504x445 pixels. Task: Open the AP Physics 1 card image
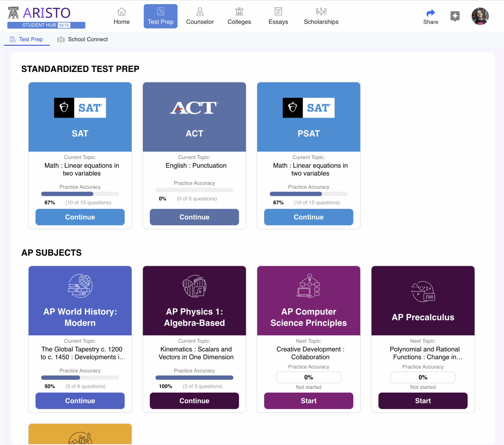coord(194,300)
